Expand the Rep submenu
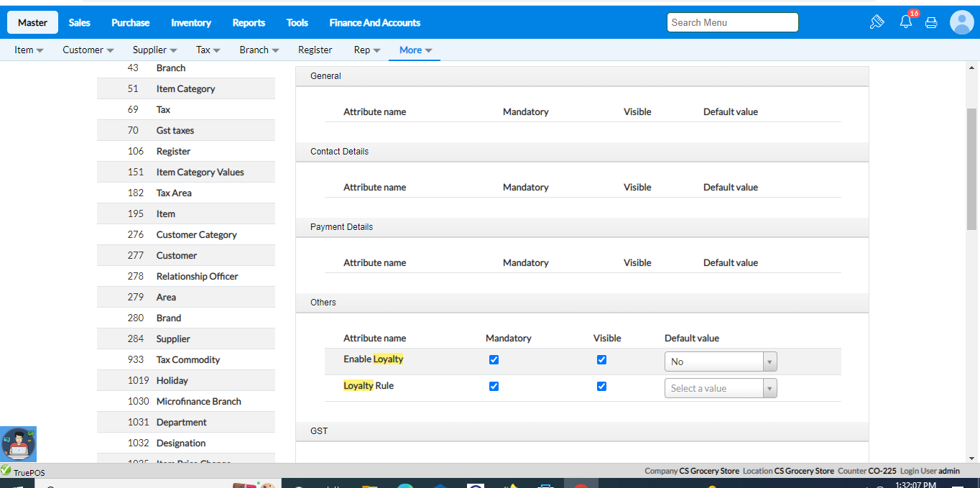This screenshot has height=488, width=980. (367, 50)
